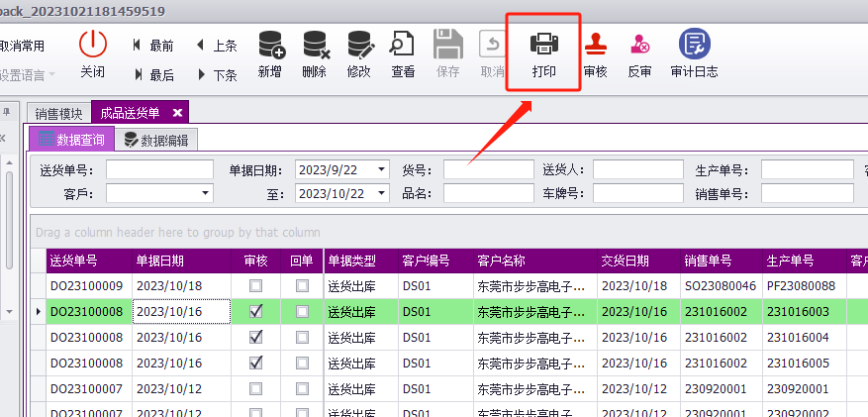Click the pin icon on left side panel
Viewport: 868px width, 417px height.
pyautogui.click(x=7, y=112)
